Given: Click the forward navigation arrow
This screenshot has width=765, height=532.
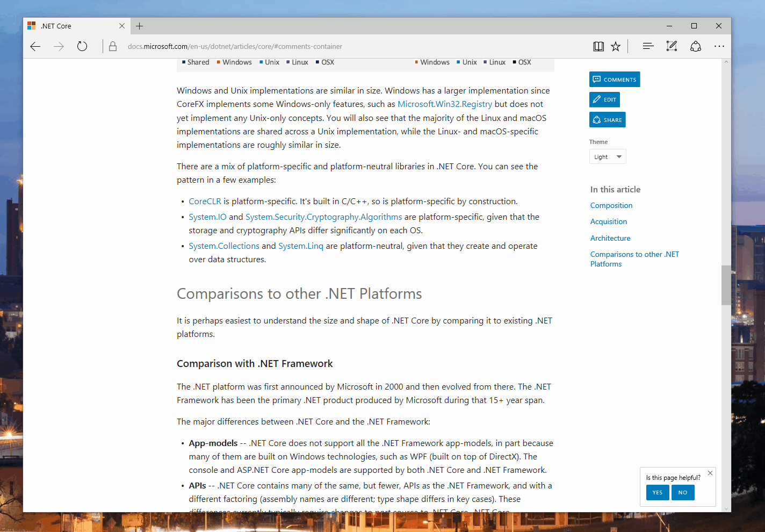Looking at the screenshot, I should point(59,47).
